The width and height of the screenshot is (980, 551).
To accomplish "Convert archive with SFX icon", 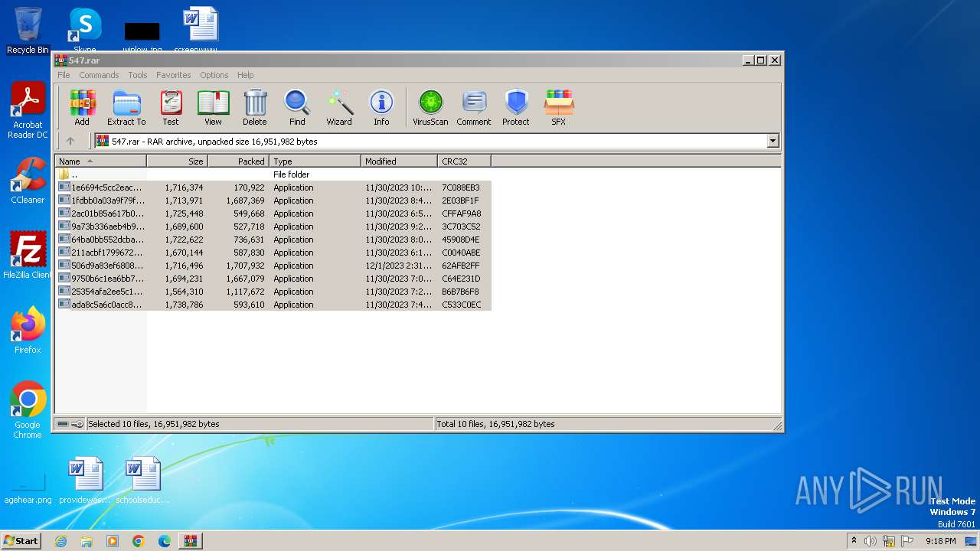I will pos(559,108).
